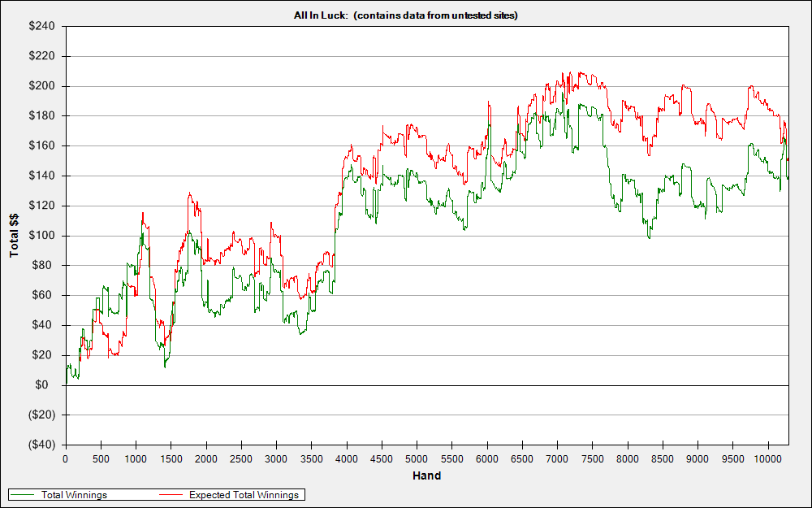Click the ($40) y-axis label
The width and height of the screenshot is (812, 508).
pyautogui.click(x=41, y=445)
